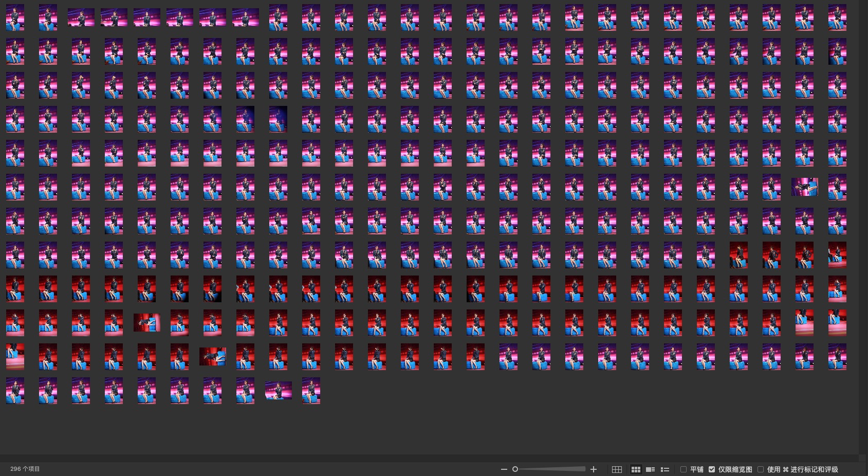Enable the 使用 ⌘ 进行标记和评级 checkbox
The image size is (868, 476).
click(x=761, y=469)
